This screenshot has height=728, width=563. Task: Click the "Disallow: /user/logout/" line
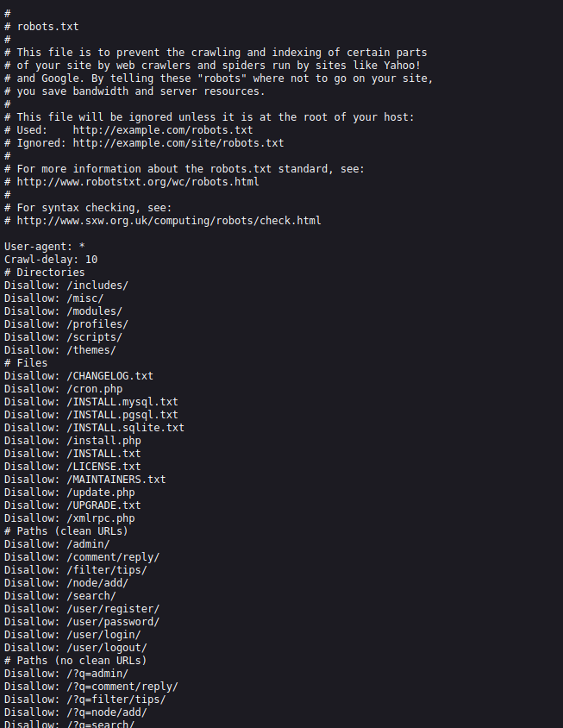[x=76, y=648]
